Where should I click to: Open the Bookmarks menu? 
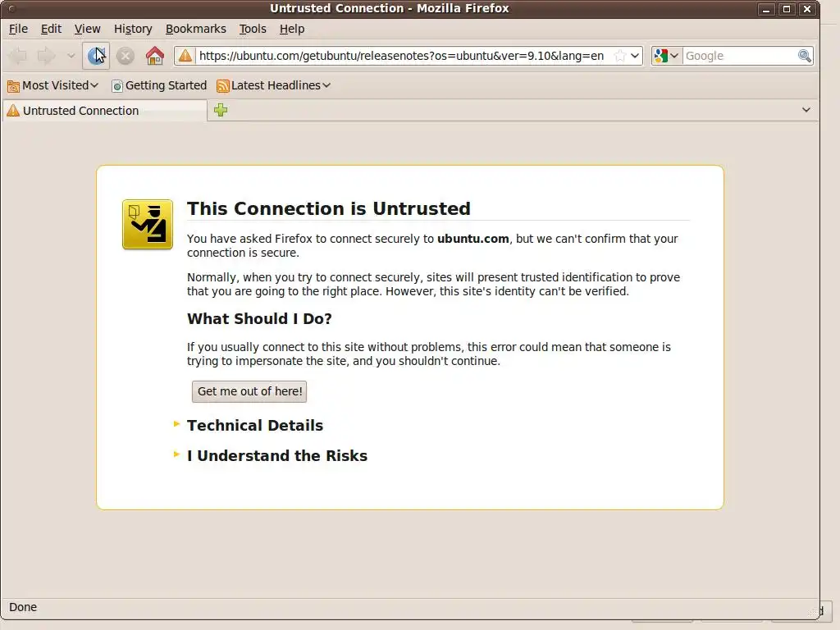coord(195,29)
